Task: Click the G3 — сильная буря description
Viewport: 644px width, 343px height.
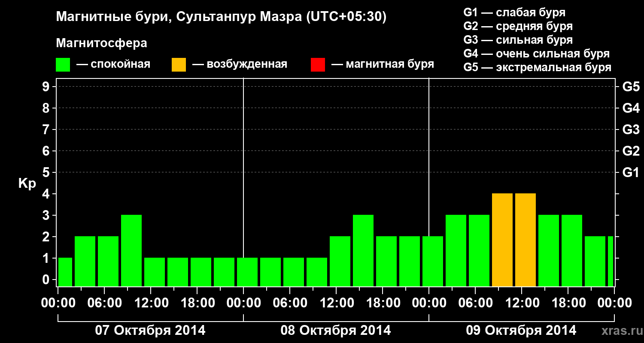Action: 518,40
